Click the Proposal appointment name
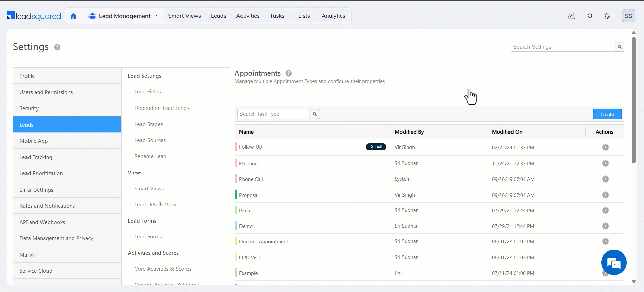This screenshot has height=292, width=644. click(249, 195)
